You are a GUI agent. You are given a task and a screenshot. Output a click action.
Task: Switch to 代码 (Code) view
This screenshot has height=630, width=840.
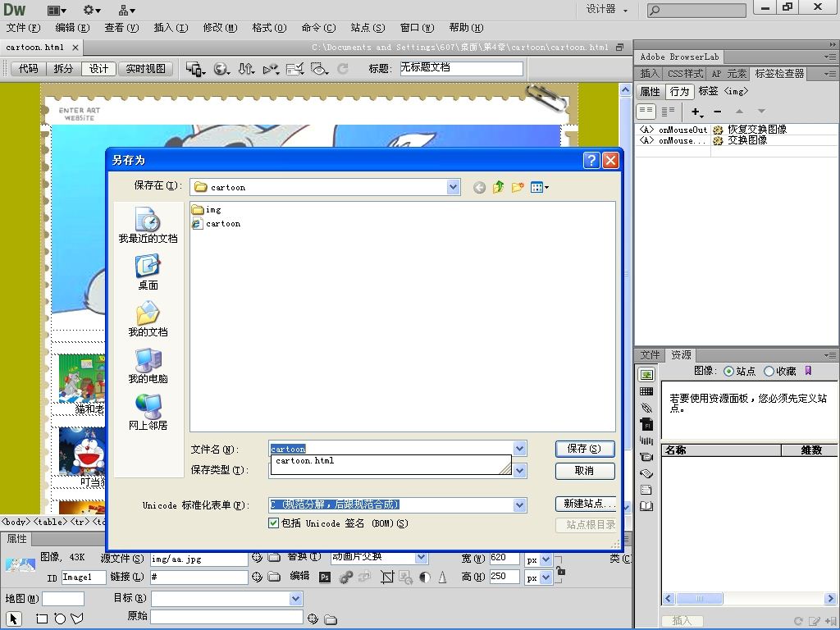click(29, 69)
